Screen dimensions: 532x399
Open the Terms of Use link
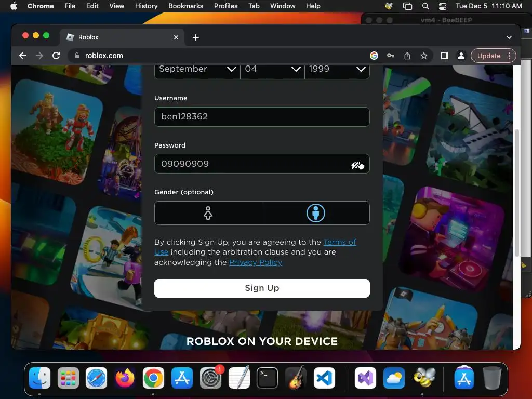pos(340,242)
